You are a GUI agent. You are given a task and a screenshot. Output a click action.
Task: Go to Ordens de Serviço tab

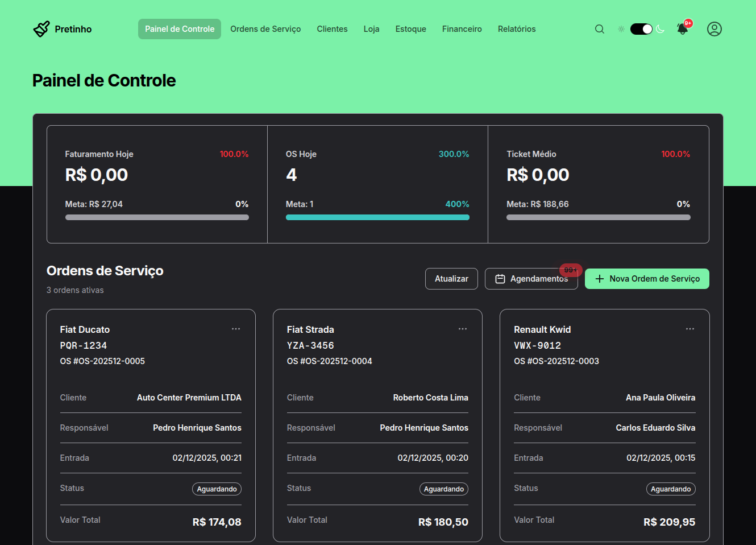point(265,29)
